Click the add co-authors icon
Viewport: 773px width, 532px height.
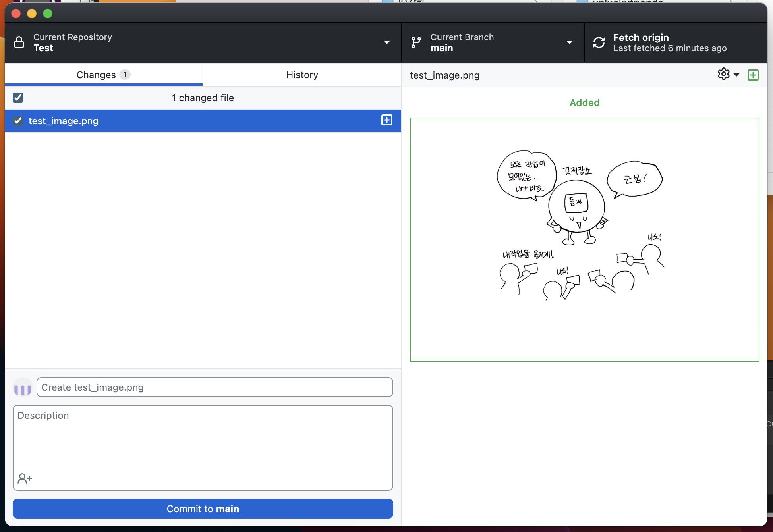tap(25, 478)
